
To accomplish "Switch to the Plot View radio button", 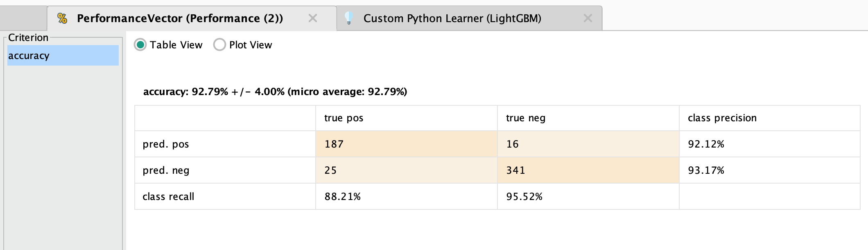I will [219, 45].
